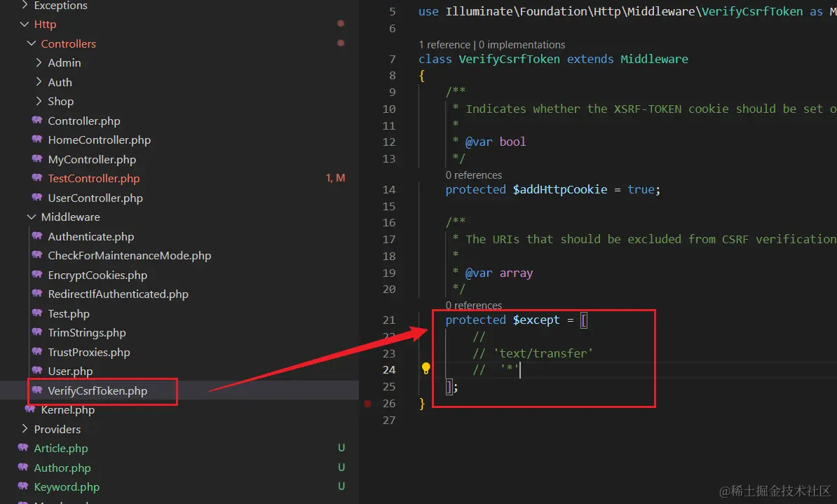Open TrustProxies.php file

(x=88, y=353)
